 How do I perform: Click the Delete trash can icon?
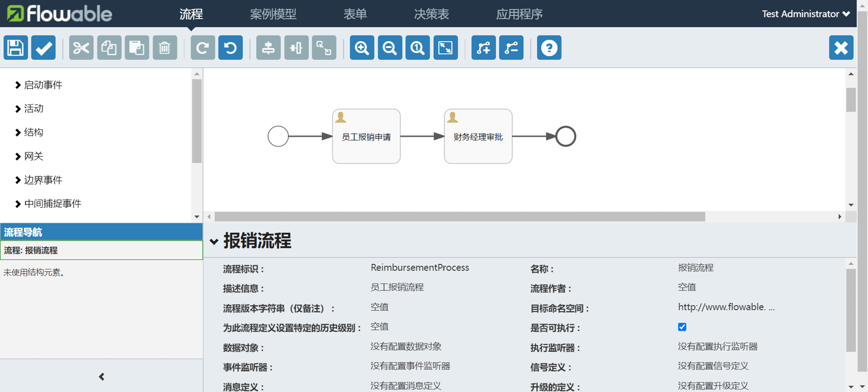click(165, 48)
